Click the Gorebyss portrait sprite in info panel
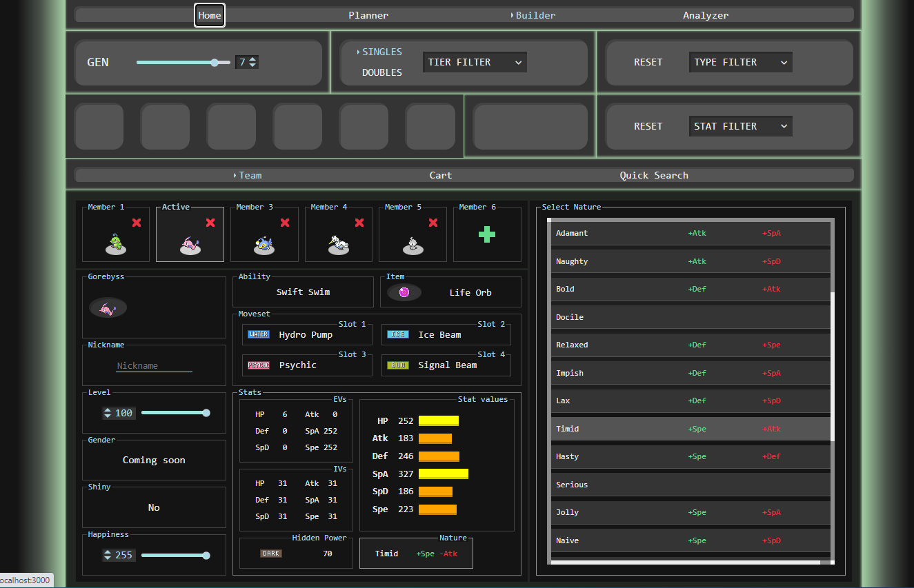Image resolution: width=914 pixels, height=588 pixels. (x=108, y=307)
